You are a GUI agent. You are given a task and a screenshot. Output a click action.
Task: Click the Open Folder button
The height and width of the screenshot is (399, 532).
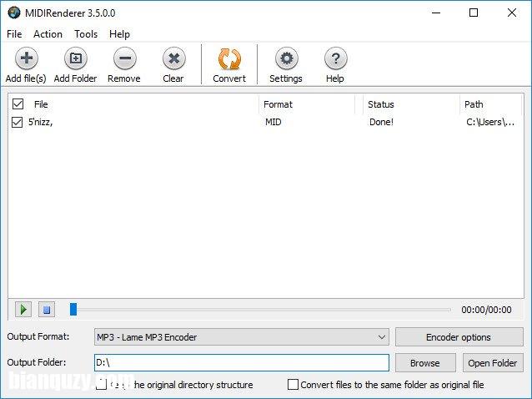click(x=493, y=362)
